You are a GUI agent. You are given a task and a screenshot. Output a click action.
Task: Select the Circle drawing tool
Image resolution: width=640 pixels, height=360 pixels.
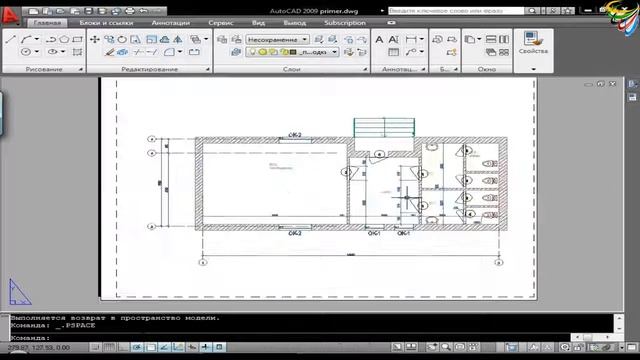coord(26,52)
